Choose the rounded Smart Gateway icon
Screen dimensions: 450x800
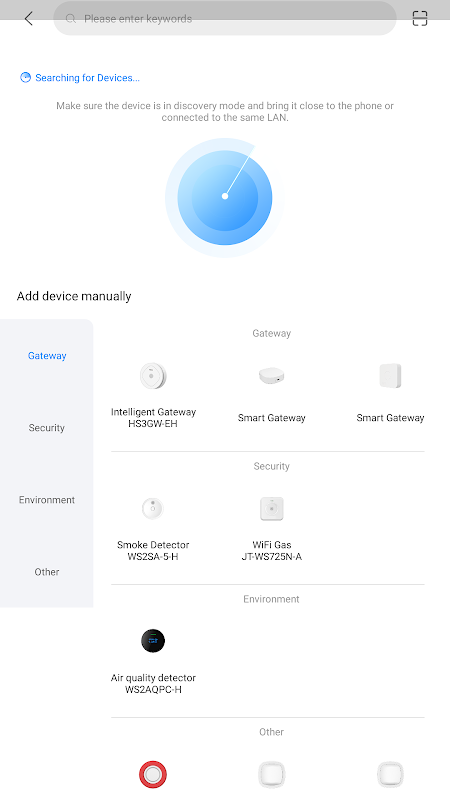[271, 376]
